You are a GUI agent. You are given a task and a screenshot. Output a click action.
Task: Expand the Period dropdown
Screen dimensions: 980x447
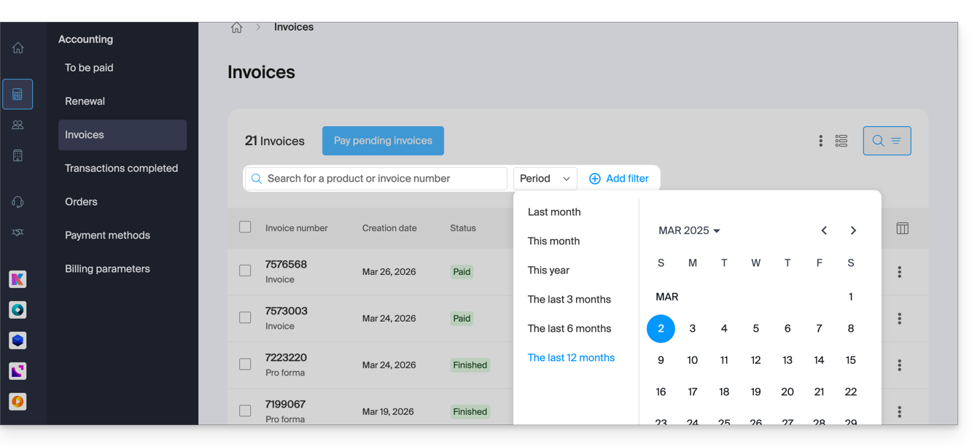(x=545, y=179)
